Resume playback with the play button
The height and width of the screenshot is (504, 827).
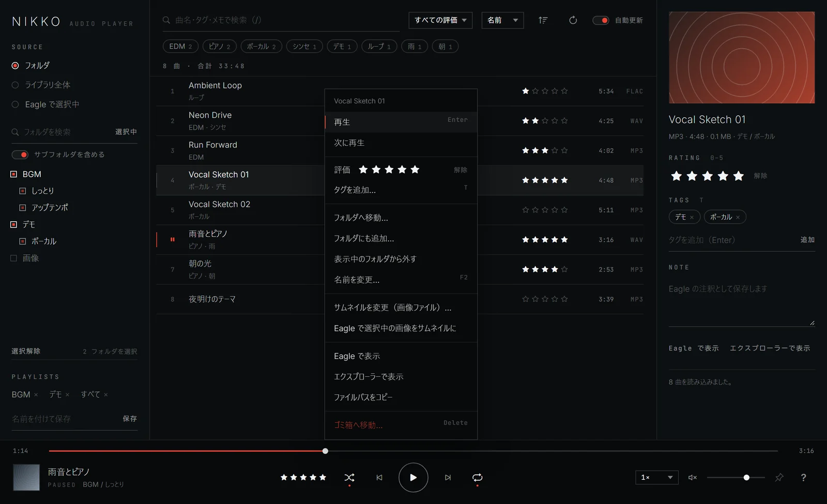[413, 478]
